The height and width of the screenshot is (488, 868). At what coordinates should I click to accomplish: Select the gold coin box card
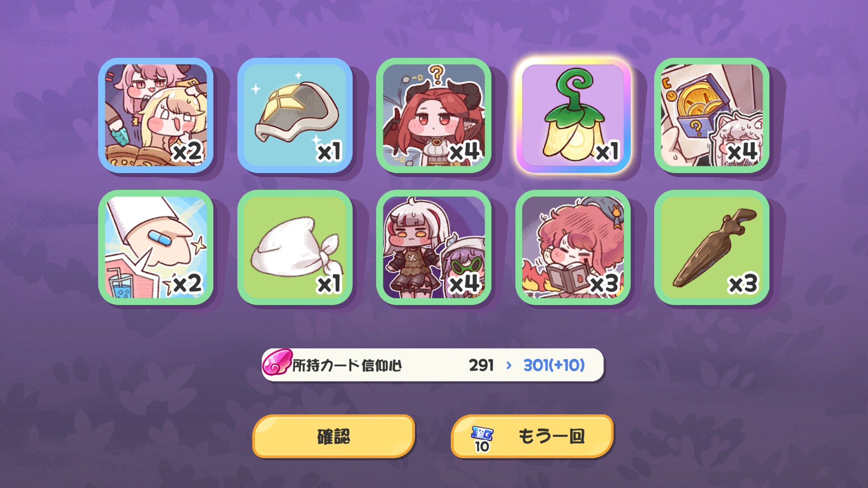pyautogui.click(x=712, y=115)
